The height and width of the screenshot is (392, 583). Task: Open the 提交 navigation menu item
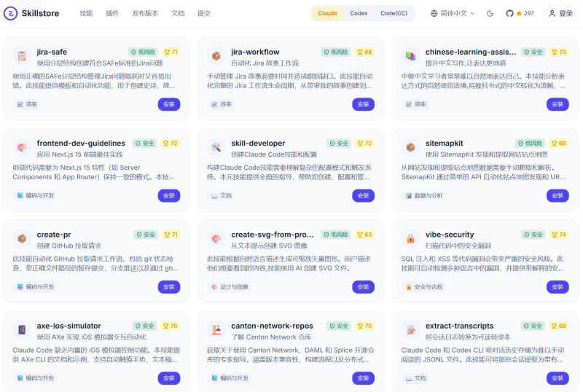coord(204,13)
